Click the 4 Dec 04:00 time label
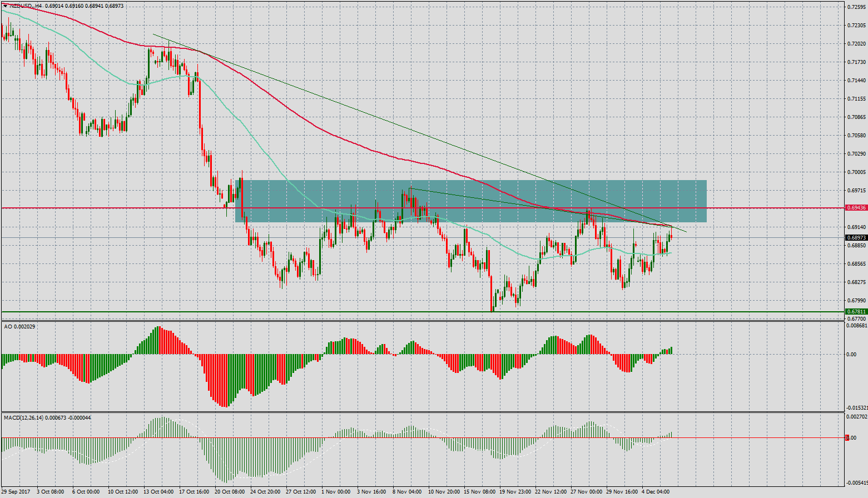This screenshot has height=498, width=868. click(x=655, y=492)
